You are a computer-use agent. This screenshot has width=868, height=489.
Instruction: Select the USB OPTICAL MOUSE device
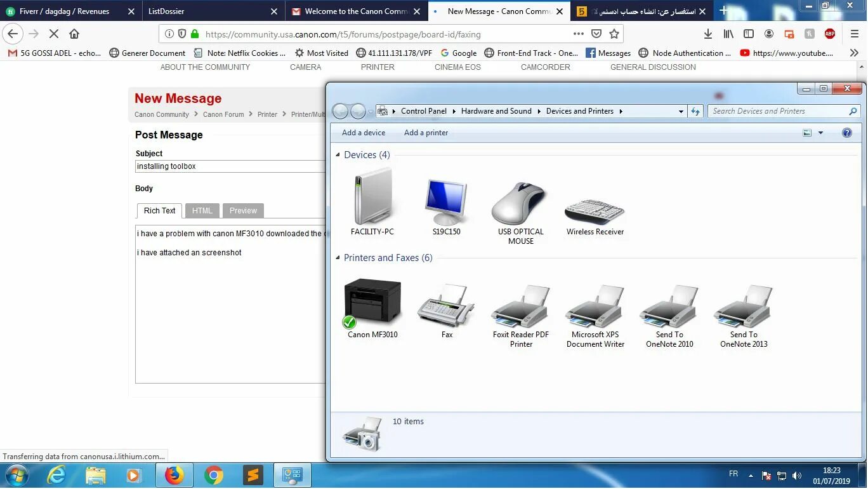point(520,202)
